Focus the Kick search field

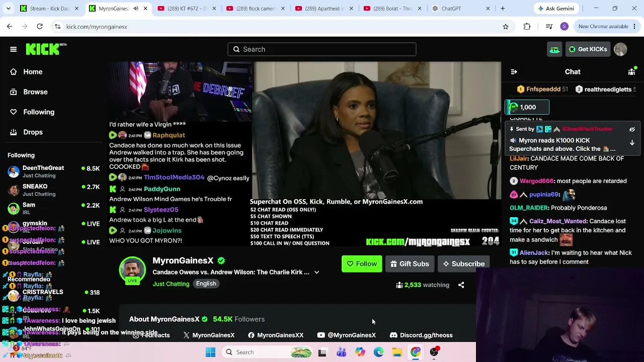(x=322, y=49)
